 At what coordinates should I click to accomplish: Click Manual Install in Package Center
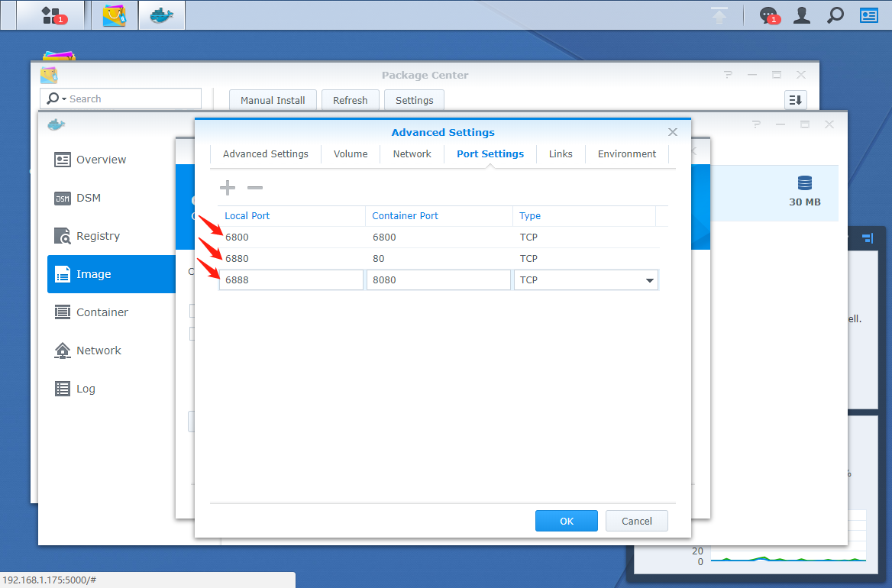273,100
